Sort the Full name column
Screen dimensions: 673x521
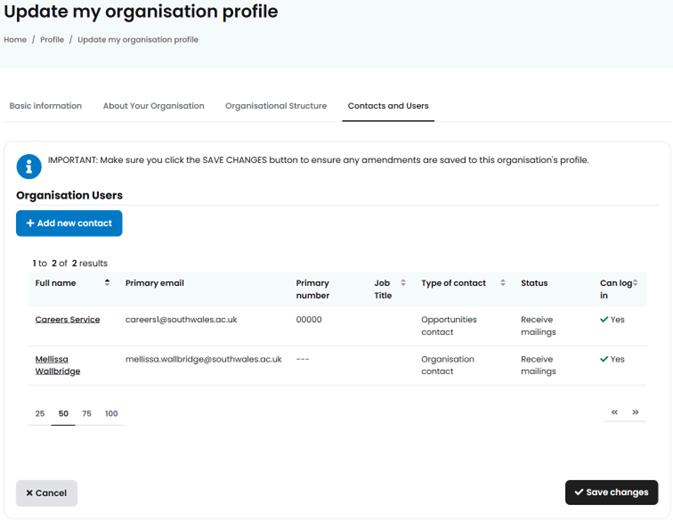107,283
